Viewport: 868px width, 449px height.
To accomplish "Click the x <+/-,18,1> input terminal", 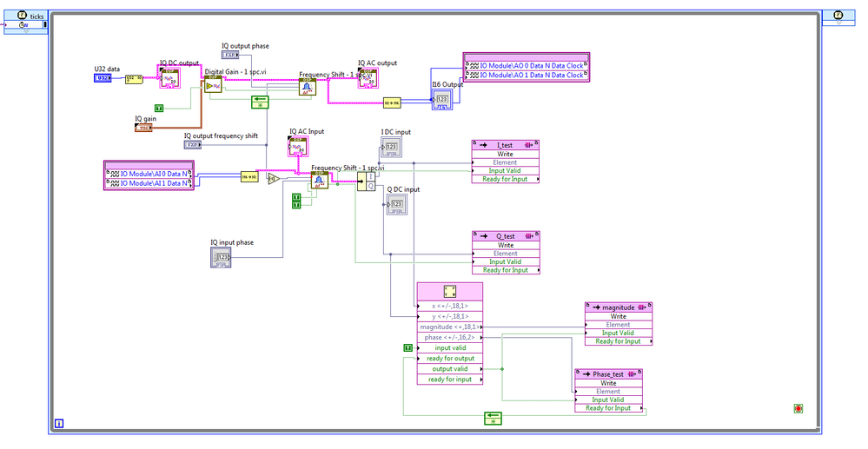I will tap(450, 306).
